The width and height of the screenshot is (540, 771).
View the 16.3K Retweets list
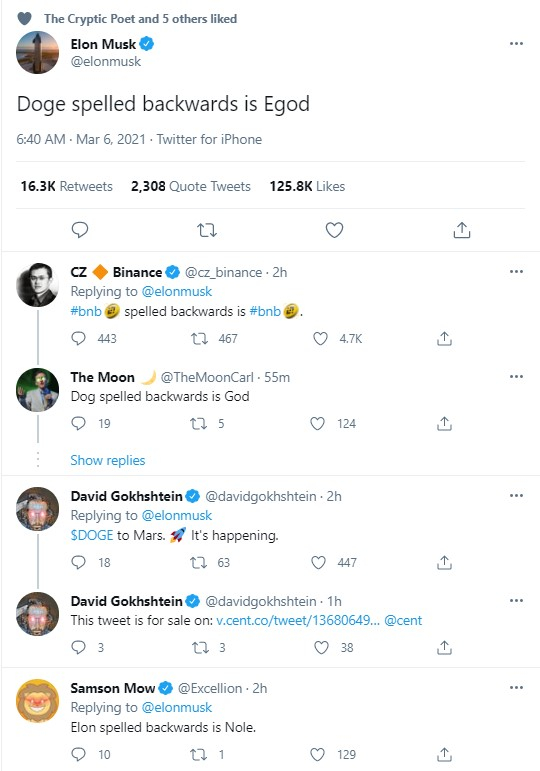tap(66, 186)
